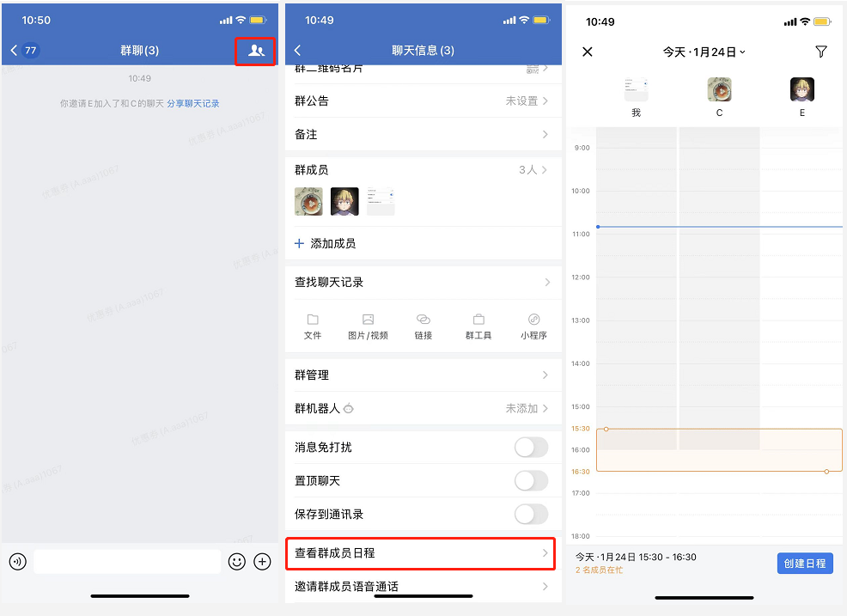Open 查找聊天记录 menu entry

pyautogui.click(x=423, y=282)
